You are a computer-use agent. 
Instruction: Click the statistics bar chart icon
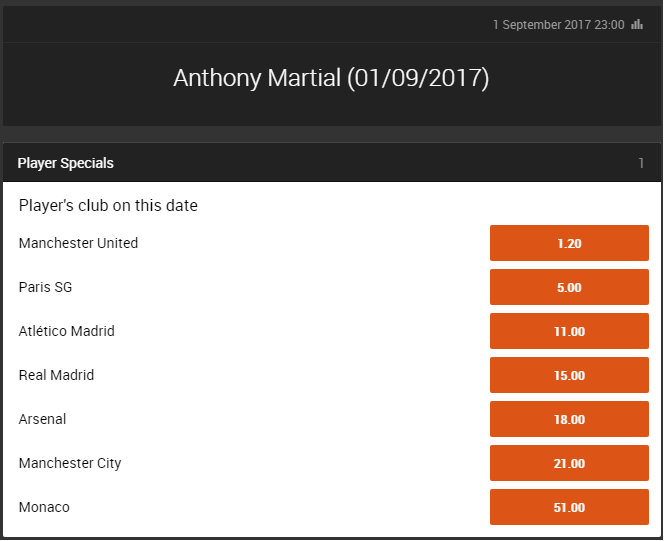(637, 25)
